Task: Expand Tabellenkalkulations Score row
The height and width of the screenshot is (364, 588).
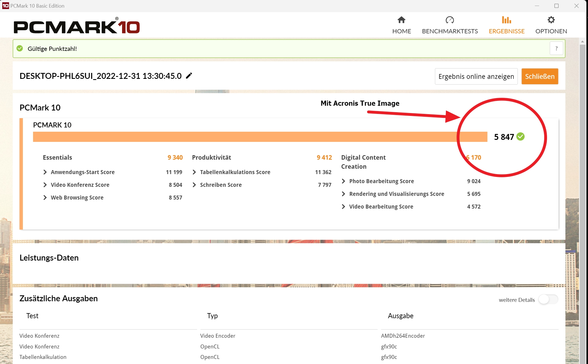Action: (194, 172)
